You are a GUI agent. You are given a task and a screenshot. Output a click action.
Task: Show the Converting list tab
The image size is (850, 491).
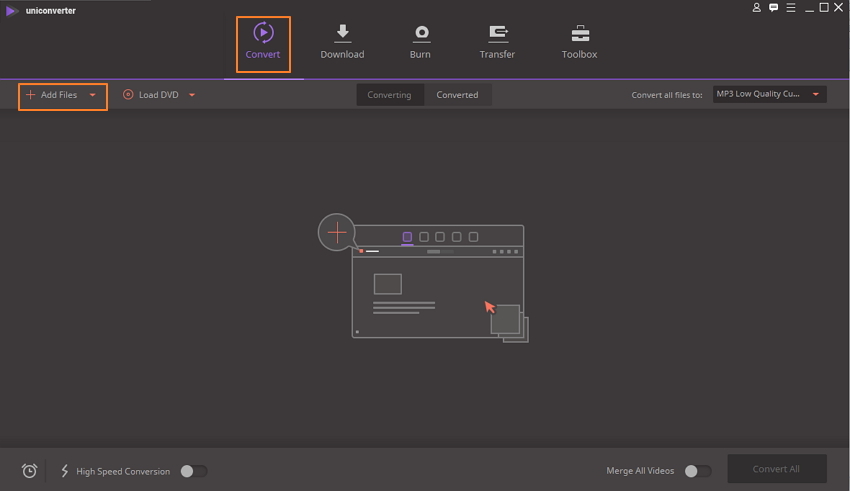pos(389,95)
